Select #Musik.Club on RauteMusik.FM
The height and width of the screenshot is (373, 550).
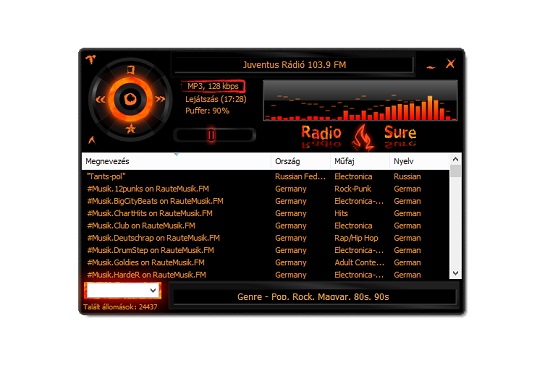[x=266, y=226]
